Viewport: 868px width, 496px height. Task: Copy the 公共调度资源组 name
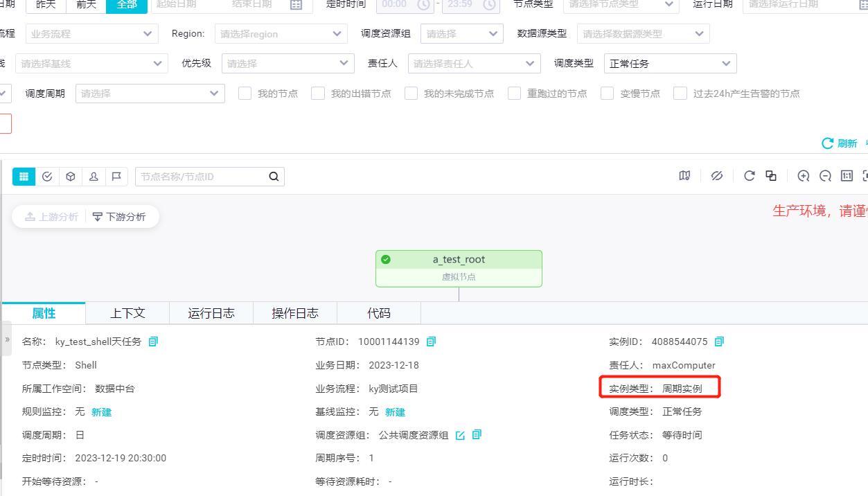[477, 435]
